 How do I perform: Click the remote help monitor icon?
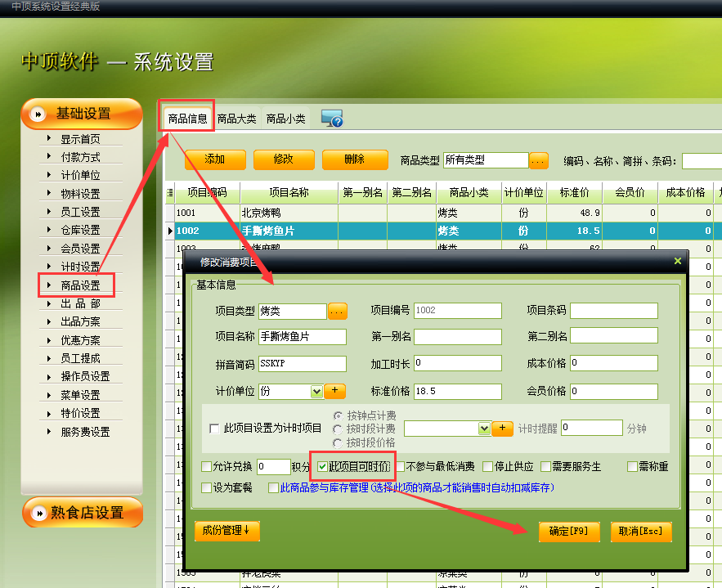click(331, 119)
